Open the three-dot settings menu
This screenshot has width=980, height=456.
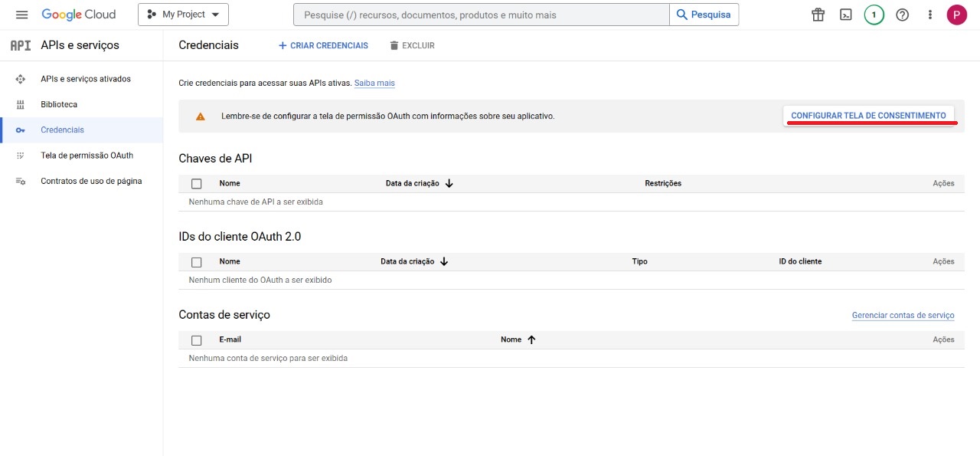[x=930, y=15]
